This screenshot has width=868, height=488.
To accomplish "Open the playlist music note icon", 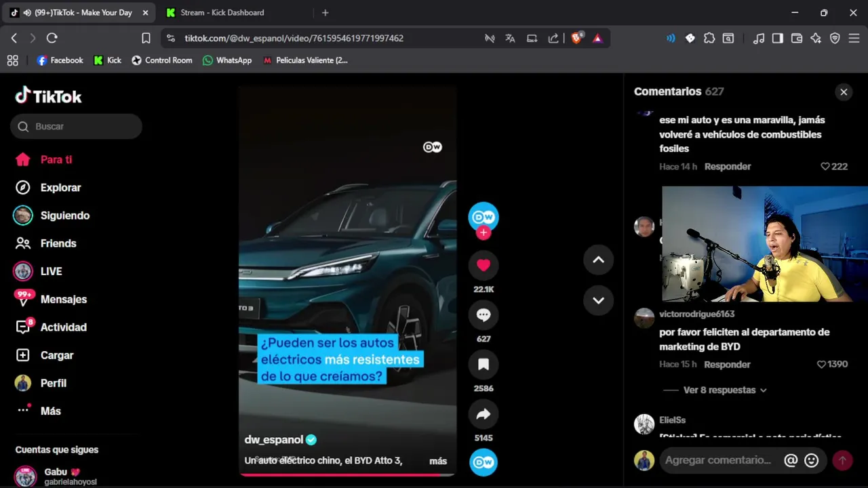I will pyautogui.click(x=759, y=39).
